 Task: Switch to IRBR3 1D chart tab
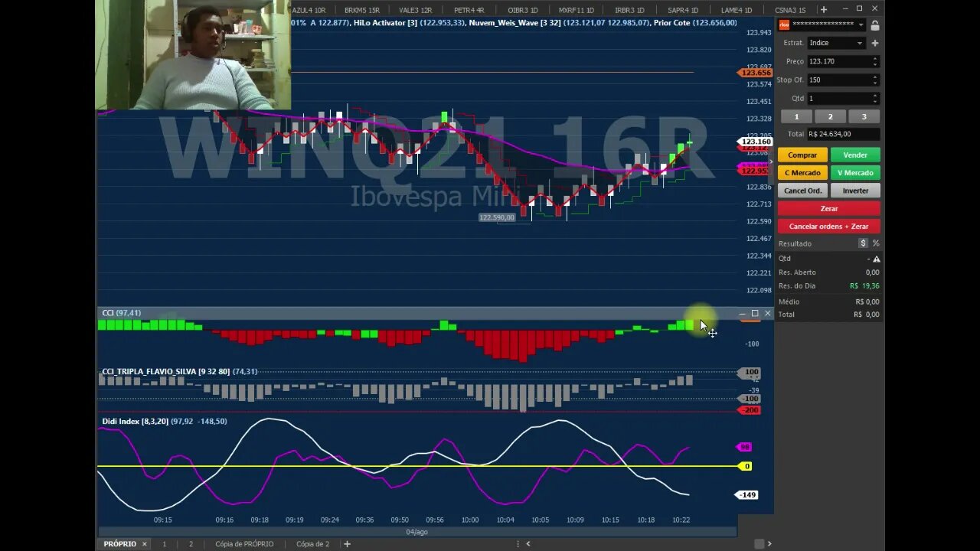pos(629,10)
